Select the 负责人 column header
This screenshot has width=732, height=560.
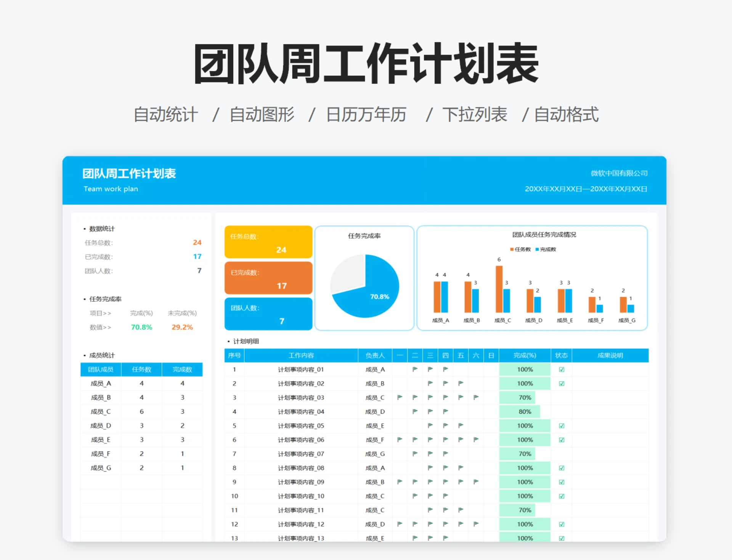374,355
